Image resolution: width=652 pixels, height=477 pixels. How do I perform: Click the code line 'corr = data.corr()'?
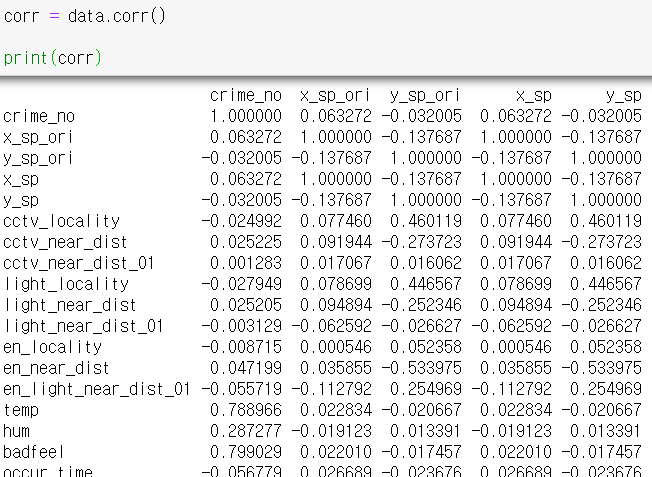[x=84, y=17]
